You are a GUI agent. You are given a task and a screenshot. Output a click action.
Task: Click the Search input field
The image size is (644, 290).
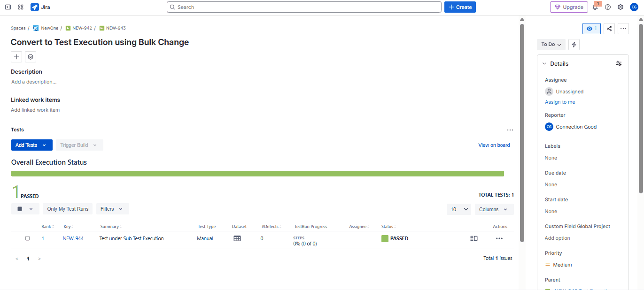(x=304, y=7)
